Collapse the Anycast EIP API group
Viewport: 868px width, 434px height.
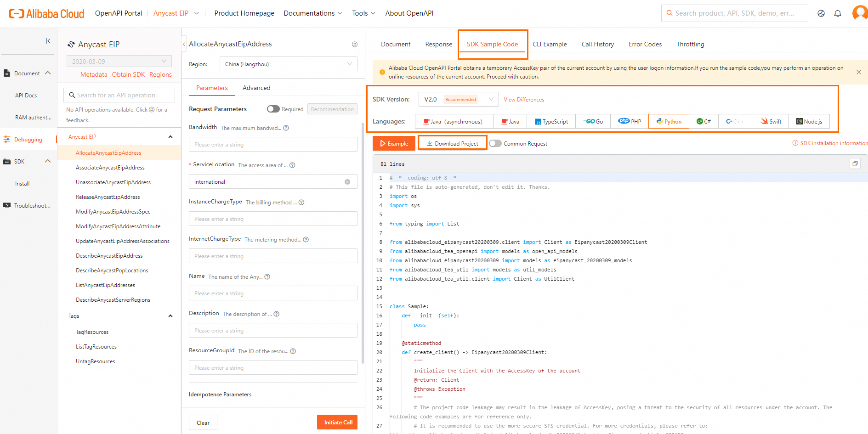point(170,137)
